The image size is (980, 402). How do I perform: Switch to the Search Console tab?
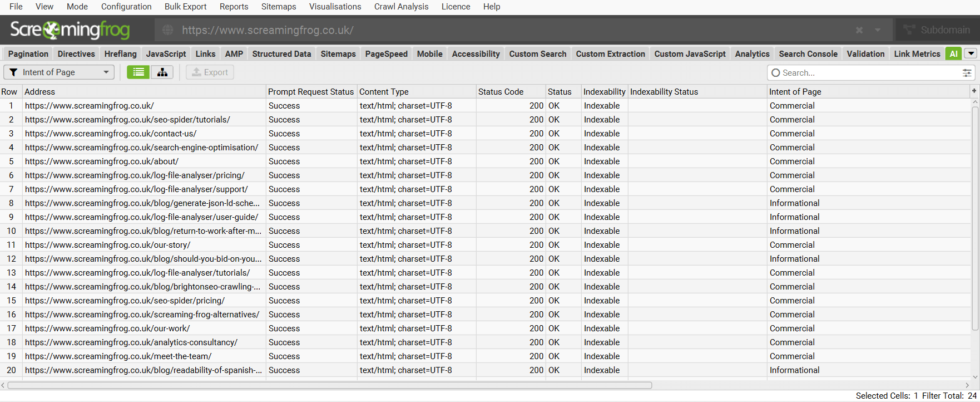tap(808, 54)
